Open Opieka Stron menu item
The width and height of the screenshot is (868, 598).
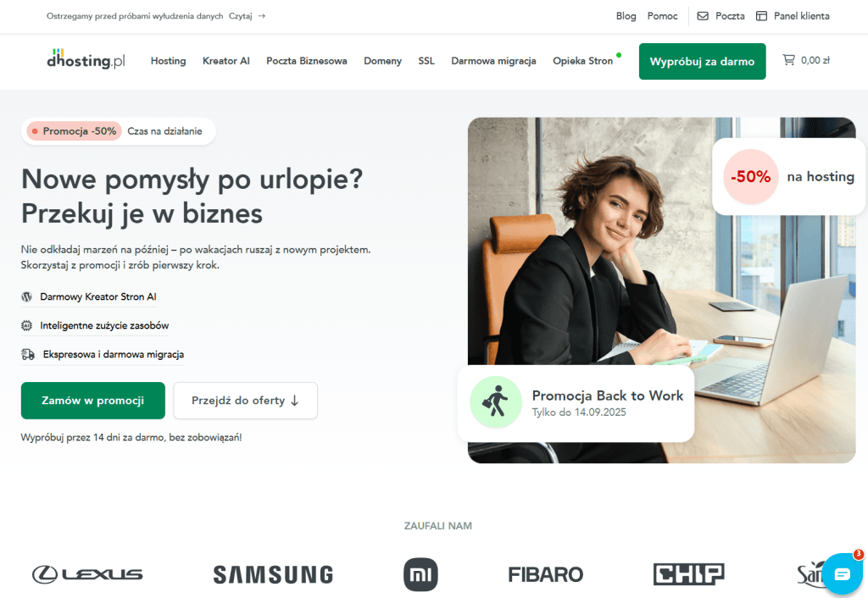tap(583, 61)
